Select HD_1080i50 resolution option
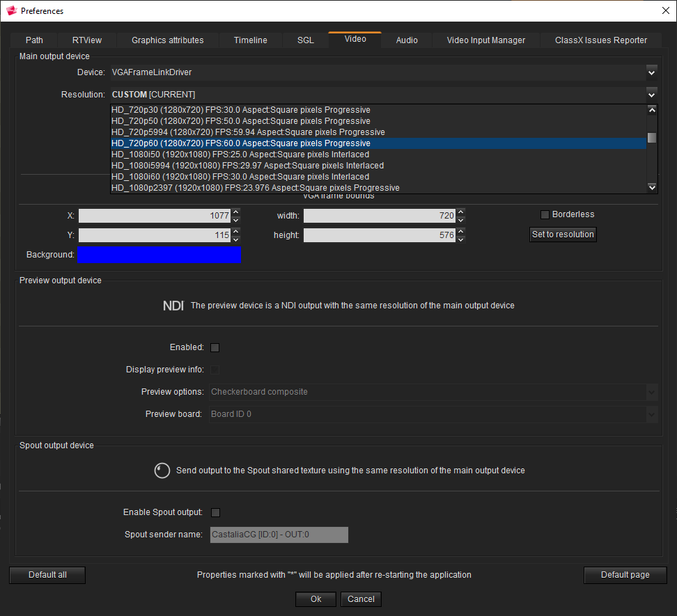The image size is (677, 616). [240, 155]
